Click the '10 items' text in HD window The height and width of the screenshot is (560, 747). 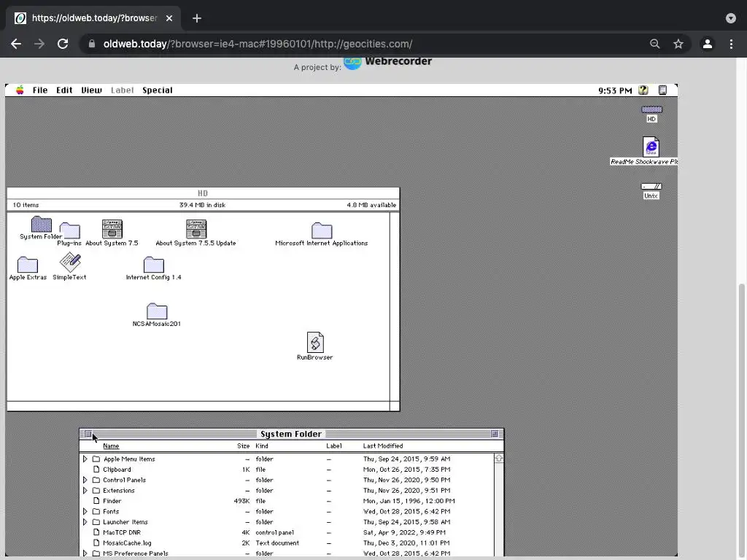(26, 205)
